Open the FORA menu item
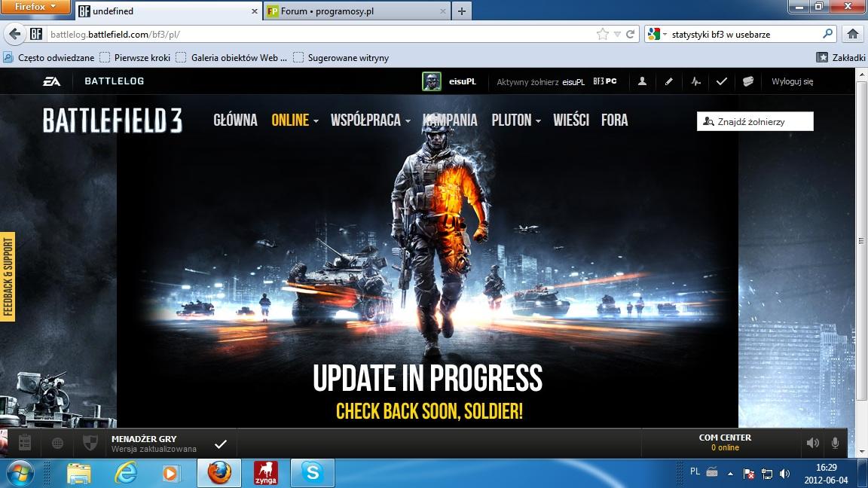The width and height of the screenshot is (868, 488). [615, 120]
